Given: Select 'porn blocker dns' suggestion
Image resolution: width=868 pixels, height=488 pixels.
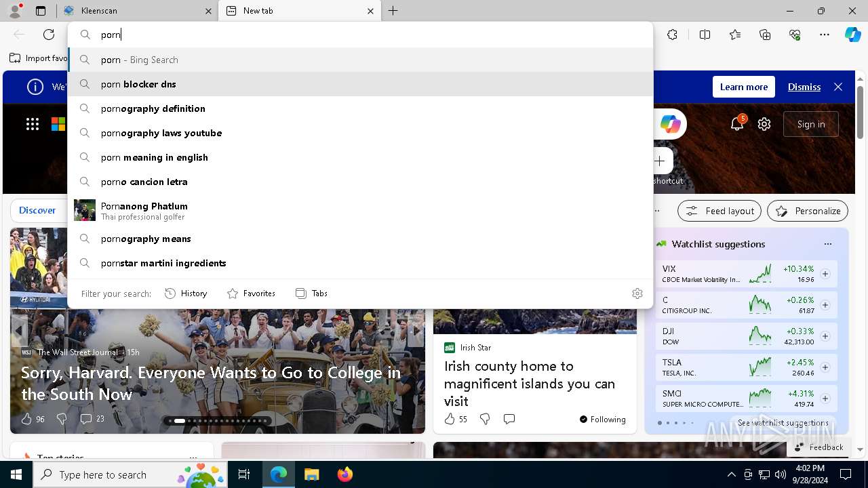Looking at the screenshot, I should (360, 84).
